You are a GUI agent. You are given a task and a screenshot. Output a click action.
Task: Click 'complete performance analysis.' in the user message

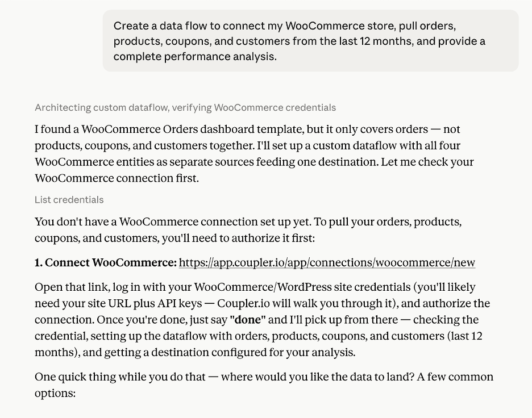(x=195, y=56)
